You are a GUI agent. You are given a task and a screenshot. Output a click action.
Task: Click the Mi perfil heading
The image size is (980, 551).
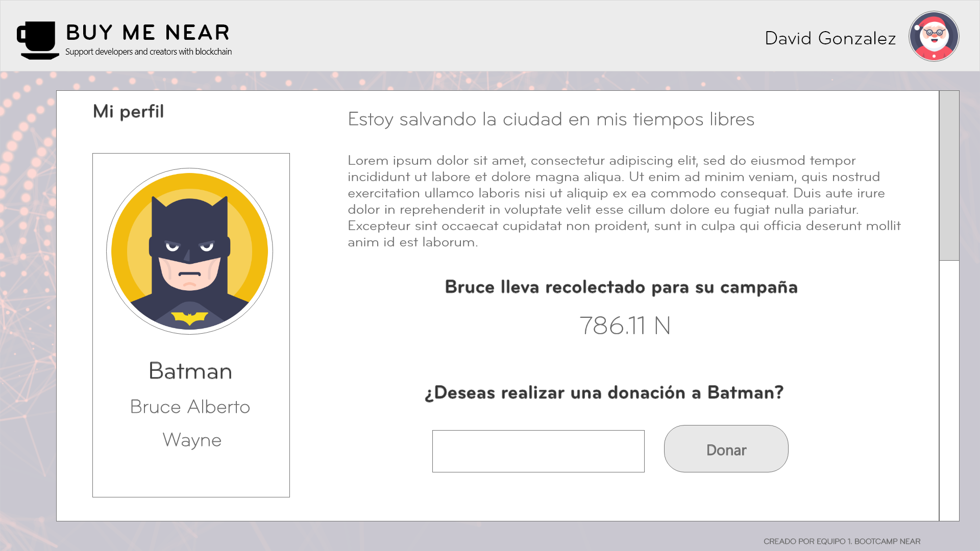tap(128, 111)
